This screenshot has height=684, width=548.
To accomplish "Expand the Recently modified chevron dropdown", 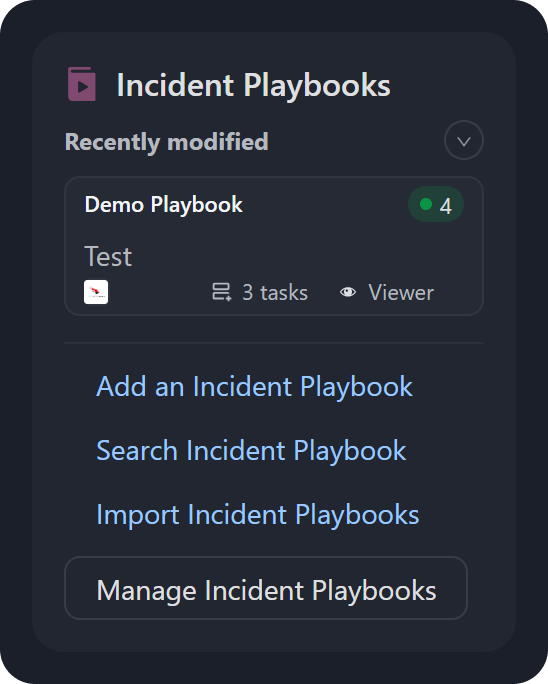I will (x=464, y=140).
